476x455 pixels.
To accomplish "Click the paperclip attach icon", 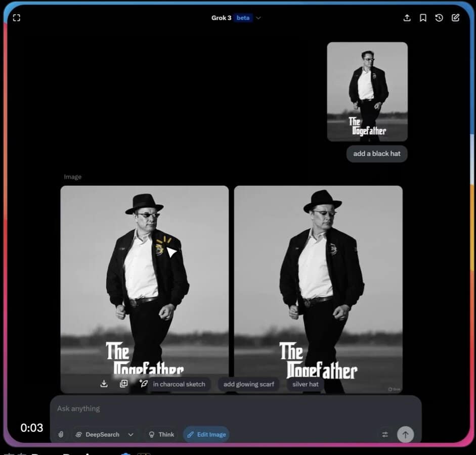I will pos(61,434).
